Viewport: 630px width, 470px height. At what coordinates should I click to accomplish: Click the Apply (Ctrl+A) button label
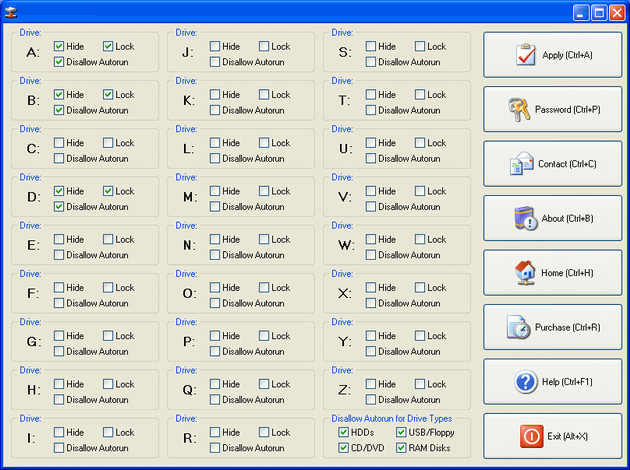pos(567,55)
